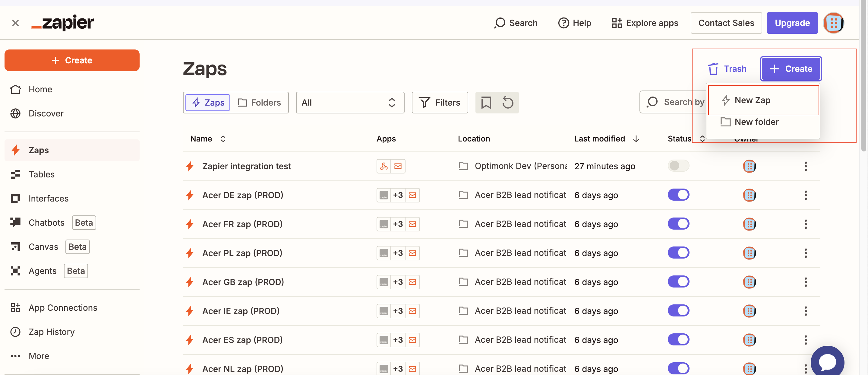Open Chatbots Beta in the sidebar
Image resolution: width=868 pixels, height=375 pixels.
72,223
